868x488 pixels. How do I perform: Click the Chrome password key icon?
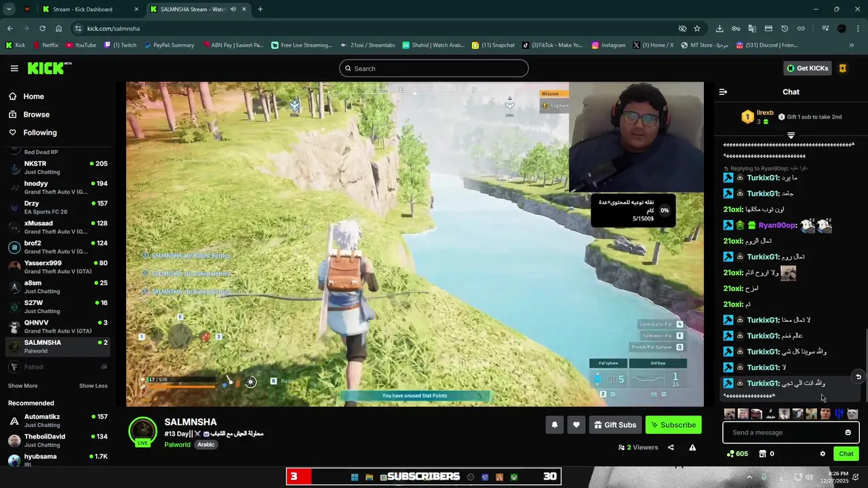click(x=736, y=28)
